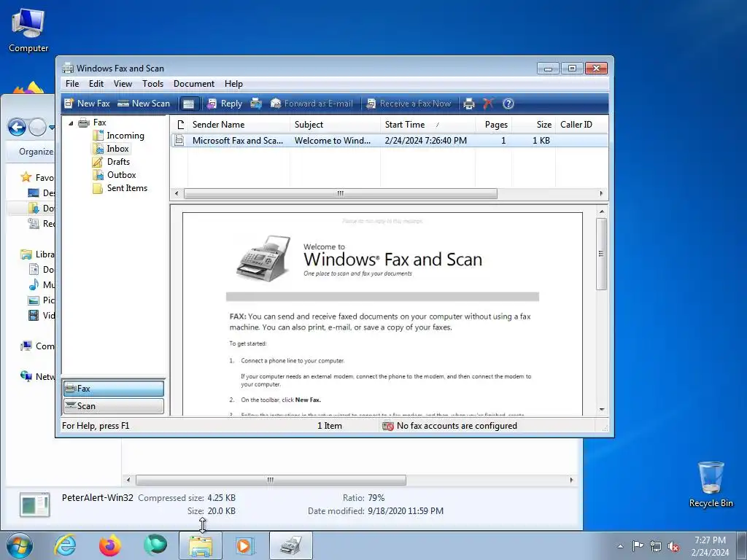Click the Reply toolbar button
Viewport: 747px width, 560px height.
coord(225,104)
